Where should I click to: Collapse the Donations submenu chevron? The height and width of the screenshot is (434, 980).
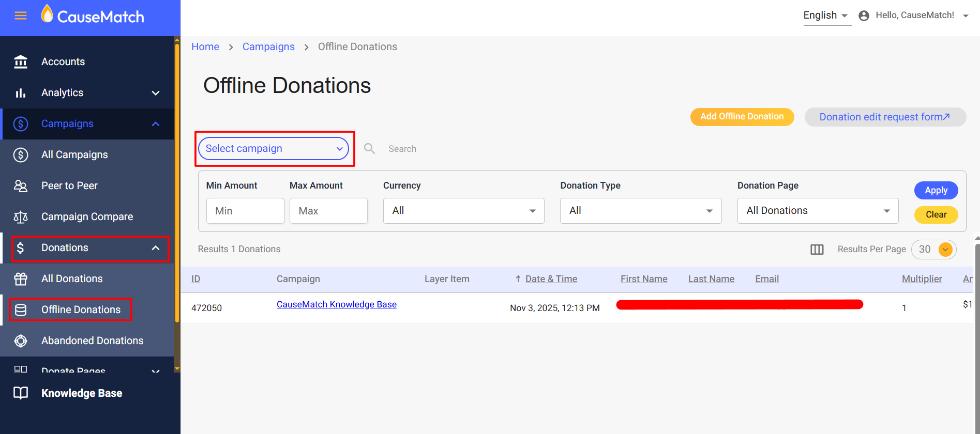(x=156, y=248)
